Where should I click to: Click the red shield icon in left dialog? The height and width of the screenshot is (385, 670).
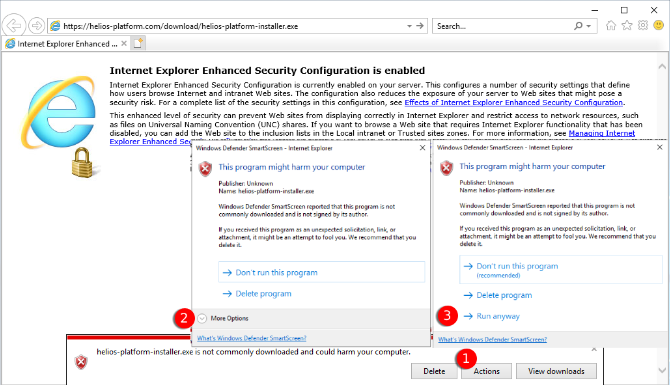[205, 169]
